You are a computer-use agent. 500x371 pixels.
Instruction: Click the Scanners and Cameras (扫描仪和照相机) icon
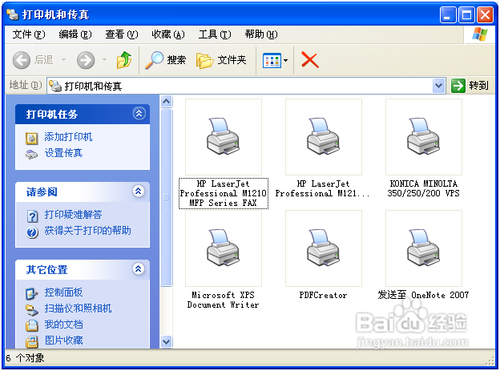pos(32,310)
